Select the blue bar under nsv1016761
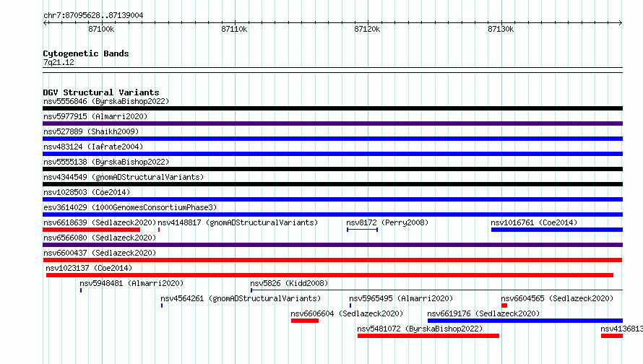This screenshot has width=643, height=364. click(557, 230)
